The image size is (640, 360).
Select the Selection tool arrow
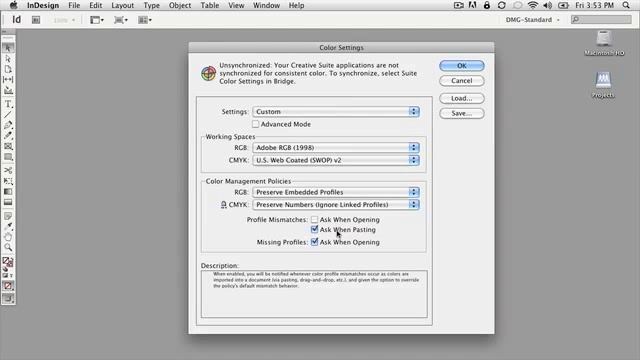click(x=8, y=48)
